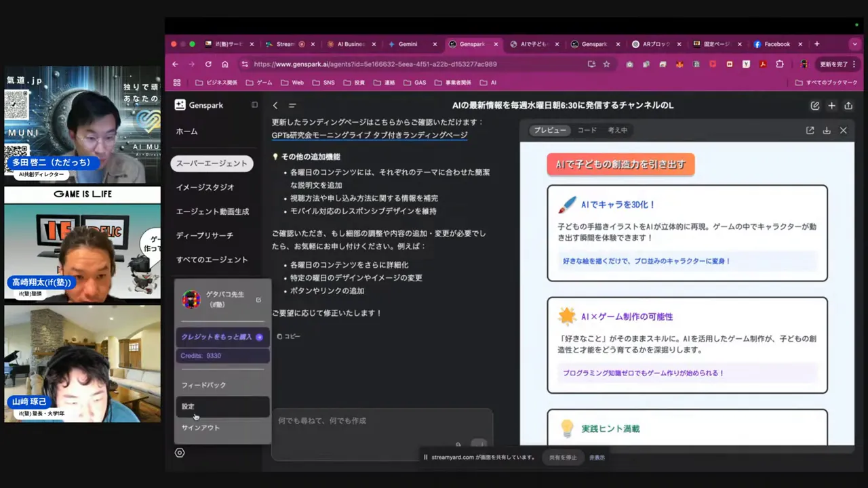The width and height of the screenshot is (868, 488).
Task: Click the コピー icon to copy the response
Action: coord(279,336)
